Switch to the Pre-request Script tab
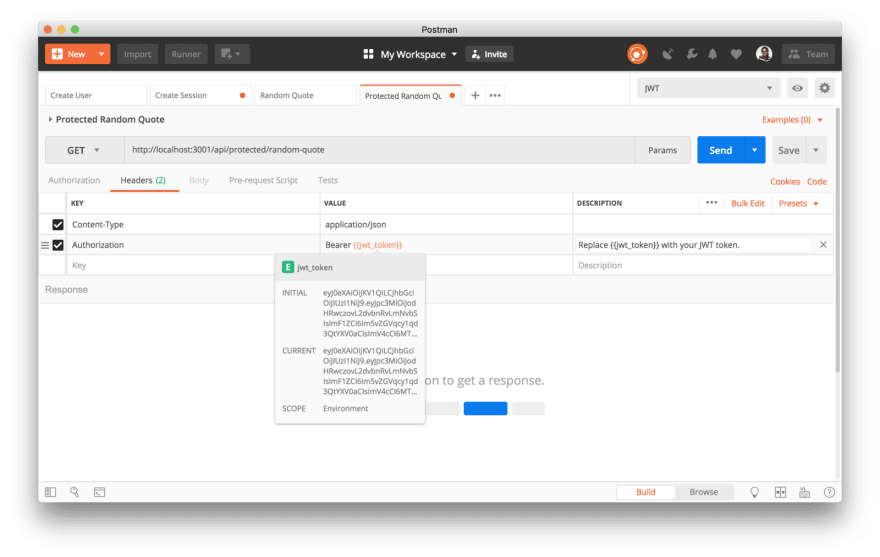880x557 pixels. 263,180
